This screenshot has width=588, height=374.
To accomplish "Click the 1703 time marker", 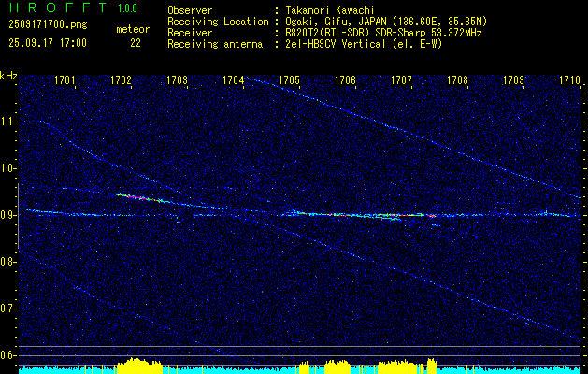I will point(177,80).
